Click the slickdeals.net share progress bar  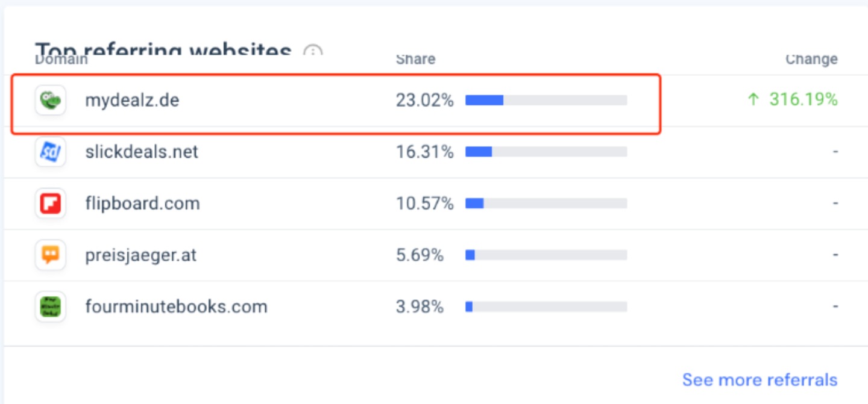[546, 152]
